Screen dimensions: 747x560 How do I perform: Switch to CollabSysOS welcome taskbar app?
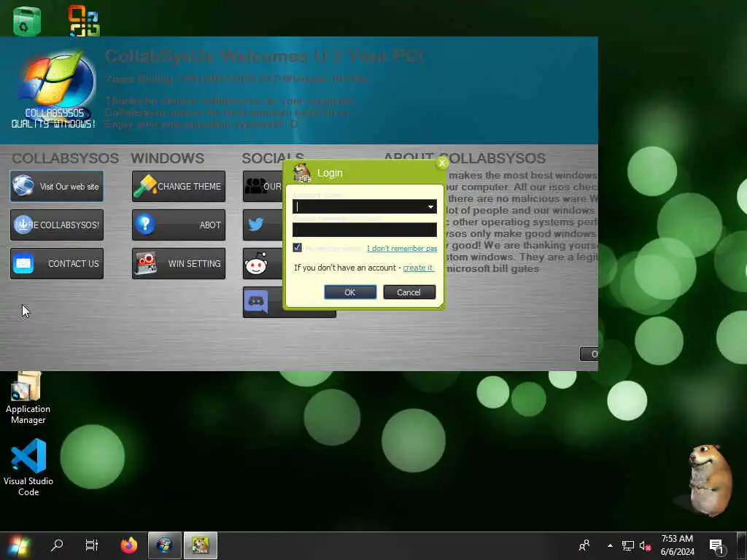[x=164, y=545]
